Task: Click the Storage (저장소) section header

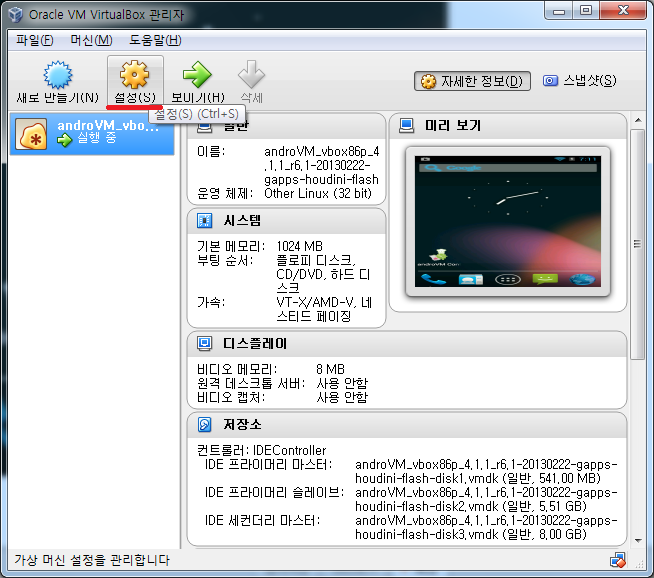Action: (x=407, y=425)
